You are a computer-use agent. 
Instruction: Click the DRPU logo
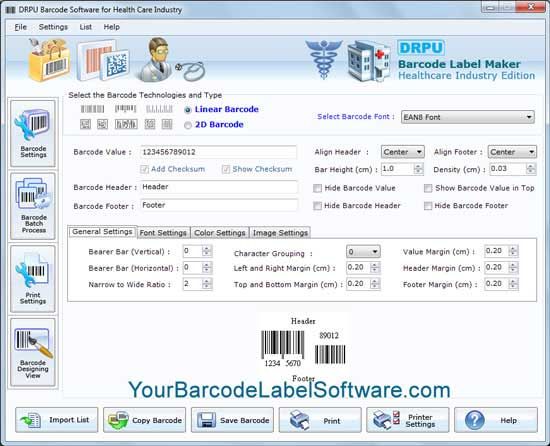click(x=421, y=48)
